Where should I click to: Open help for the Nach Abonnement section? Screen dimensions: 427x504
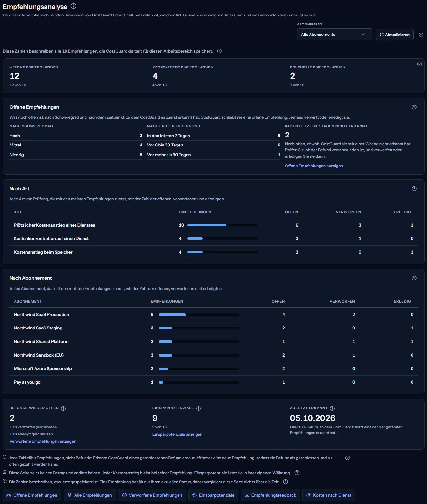414,278
